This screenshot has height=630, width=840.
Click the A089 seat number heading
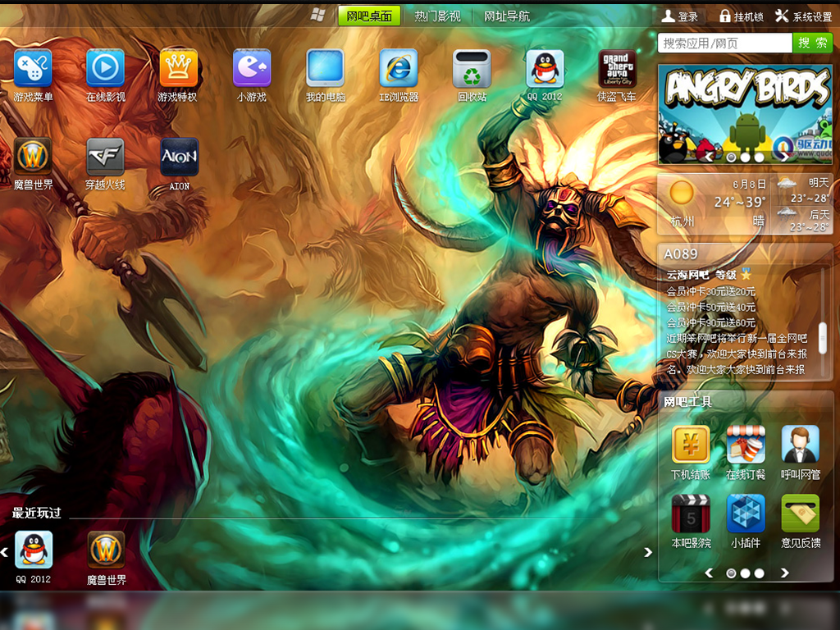point(681,254)
